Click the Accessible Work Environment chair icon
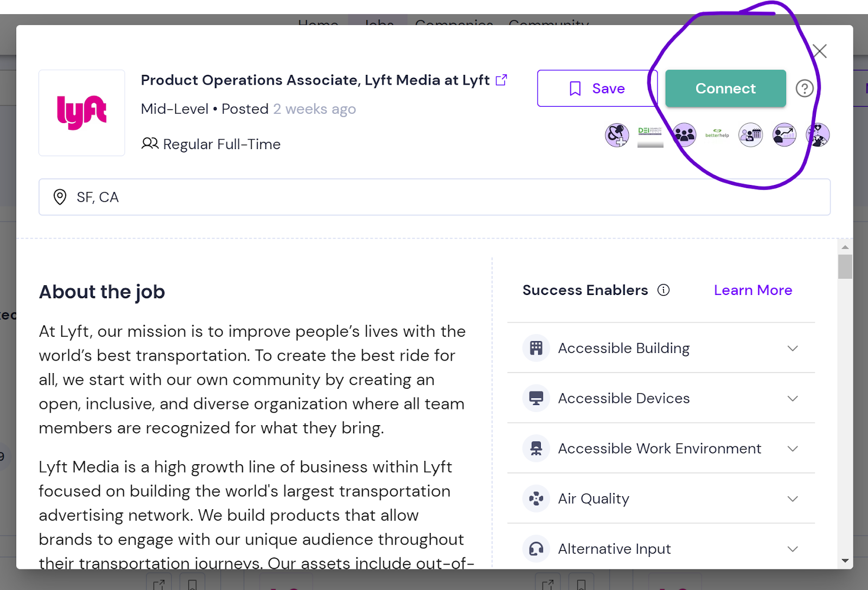Image resolution: width=868 pixels, height=590 pixels. (x=536, y=448)
